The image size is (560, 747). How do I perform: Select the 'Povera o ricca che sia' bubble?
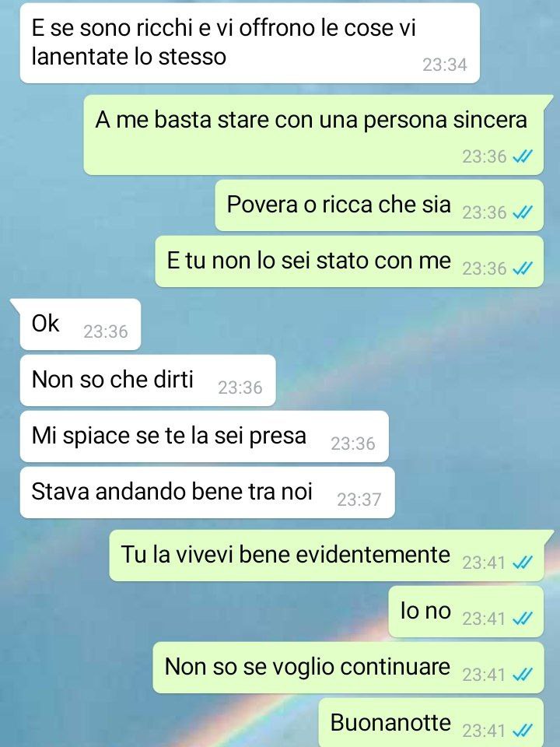379,205
